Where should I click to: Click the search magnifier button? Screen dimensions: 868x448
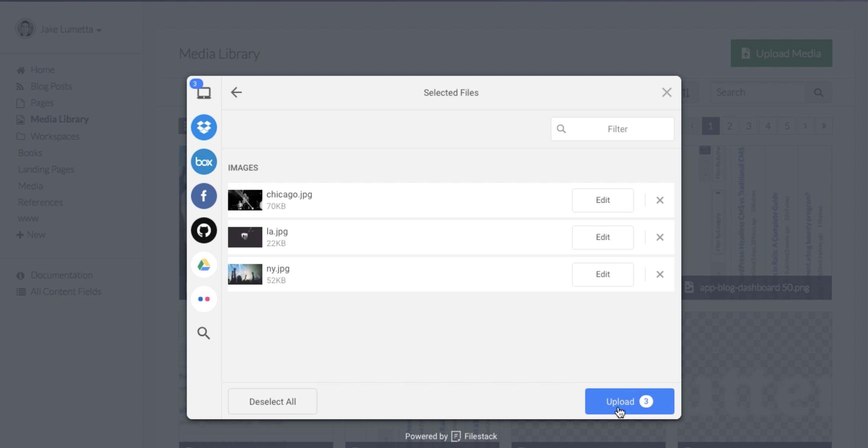(x=818, y=92)
